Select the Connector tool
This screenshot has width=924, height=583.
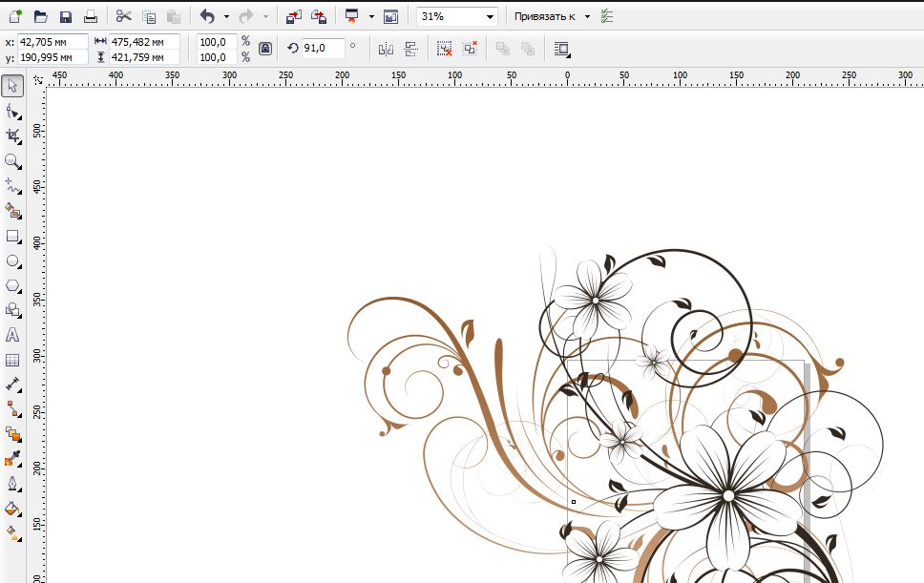click(x=12, y=408)
